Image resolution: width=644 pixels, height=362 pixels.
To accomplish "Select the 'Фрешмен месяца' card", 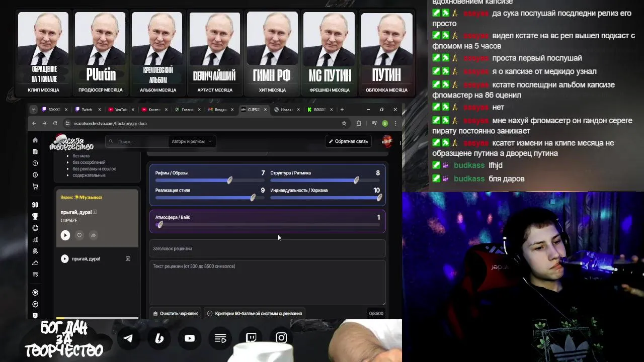I will pyautogui.click(x=329, y=53).
